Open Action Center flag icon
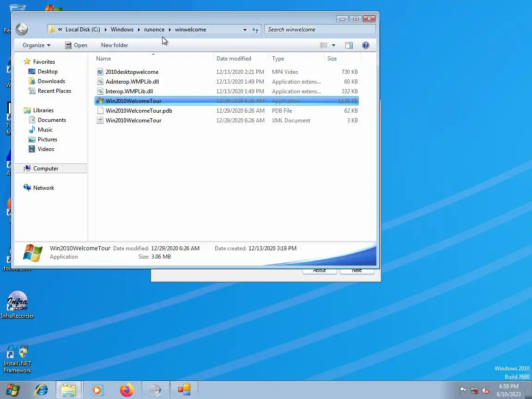Viewport: 532px width, 399px height. coord(462,391)
